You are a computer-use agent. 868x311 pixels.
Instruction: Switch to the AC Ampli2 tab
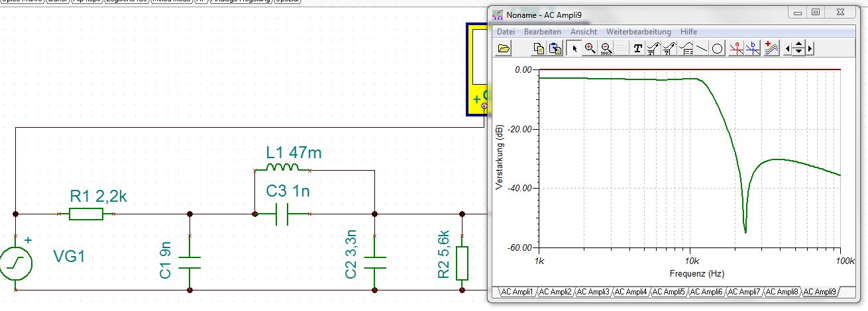click(x=555, y=292)
